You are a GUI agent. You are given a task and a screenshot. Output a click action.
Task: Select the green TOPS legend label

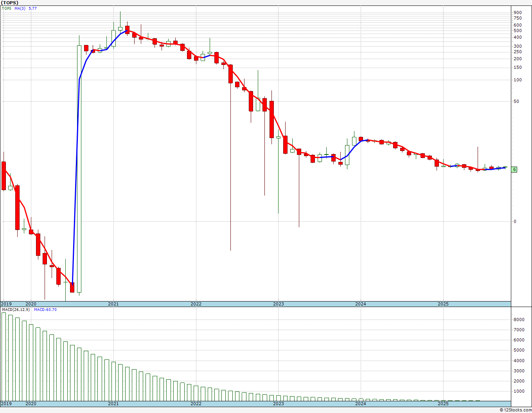pyautogui.click(x=7, y=8)
